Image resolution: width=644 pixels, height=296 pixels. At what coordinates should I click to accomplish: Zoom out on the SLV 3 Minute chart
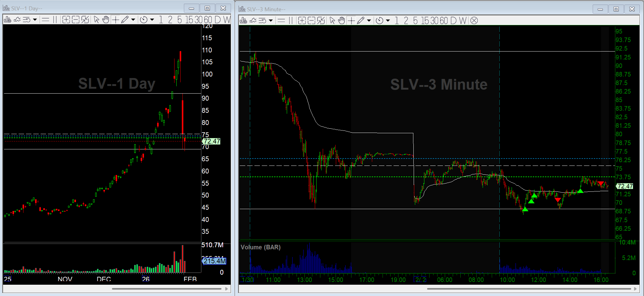point(311,21)
